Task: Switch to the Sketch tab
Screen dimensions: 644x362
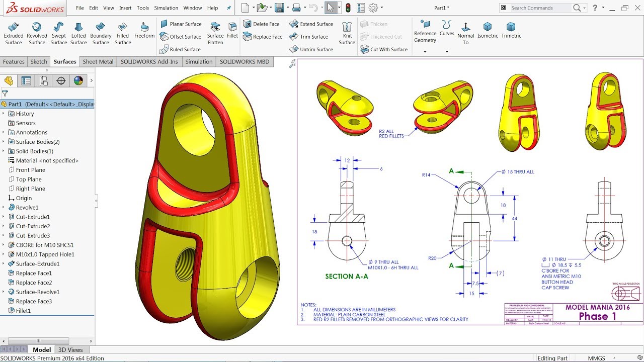Action: tap(39, 62)
